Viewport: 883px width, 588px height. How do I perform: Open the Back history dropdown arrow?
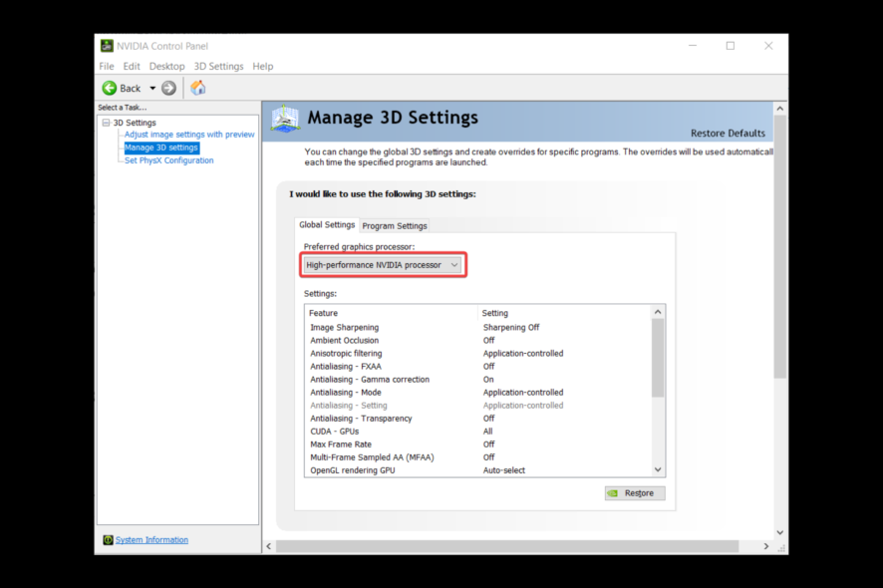(x=152, y=88)
